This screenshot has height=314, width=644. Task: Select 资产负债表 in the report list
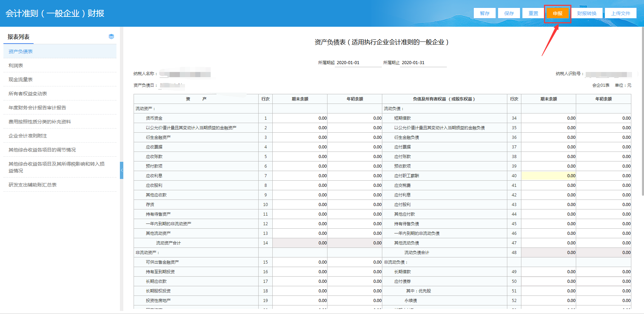(x=21, y=51)
